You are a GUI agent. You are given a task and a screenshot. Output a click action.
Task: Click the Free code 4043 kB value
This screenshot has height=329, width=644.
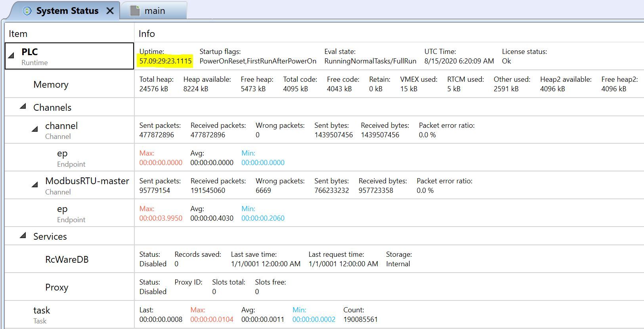pyautogui.click(x=339, y=89)
